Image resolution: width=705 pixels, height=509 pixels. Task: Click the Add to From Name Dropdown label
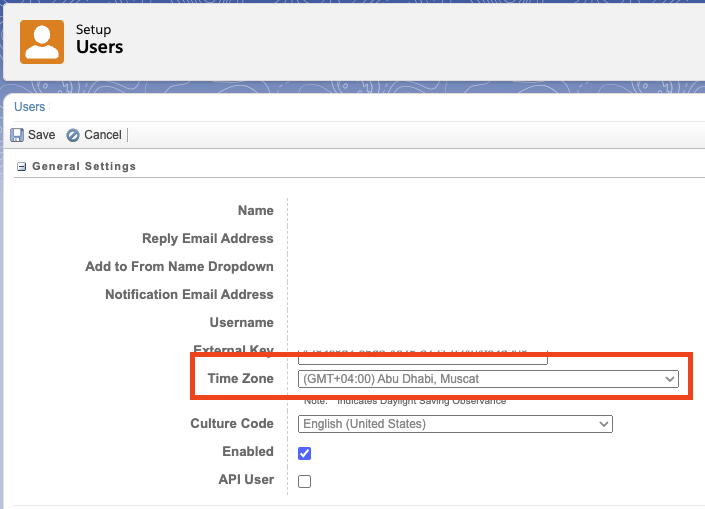(x=179, y=266)
